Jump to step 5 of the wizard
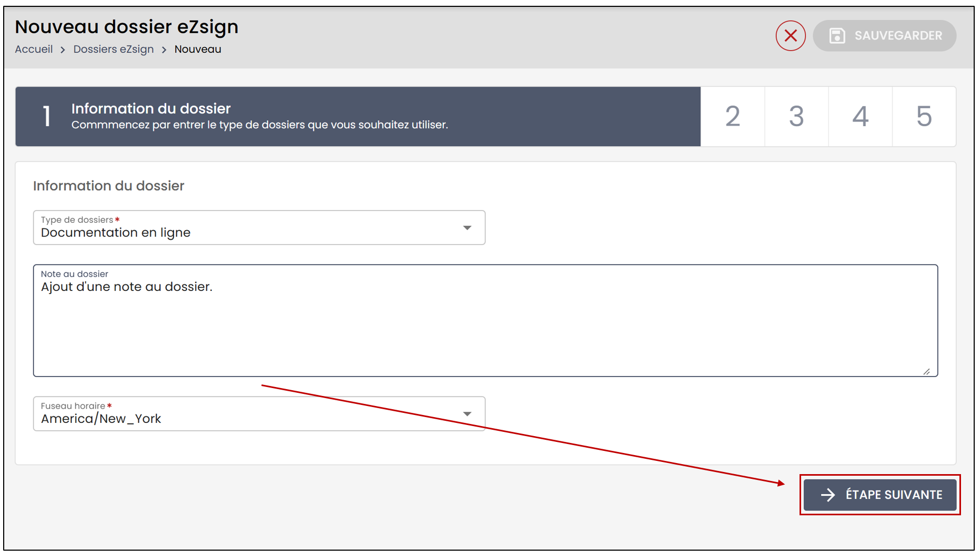980x557 pixels. 924,117
